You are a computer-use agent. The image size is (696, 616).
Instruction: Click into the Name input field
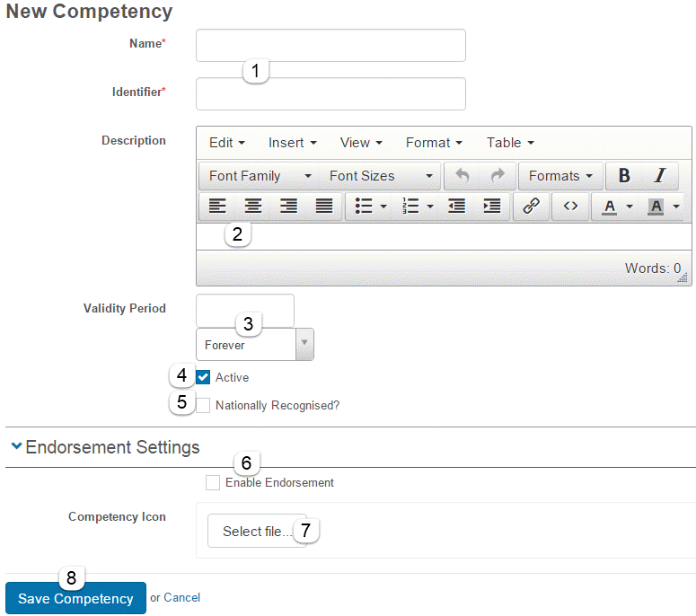[330, 45]
